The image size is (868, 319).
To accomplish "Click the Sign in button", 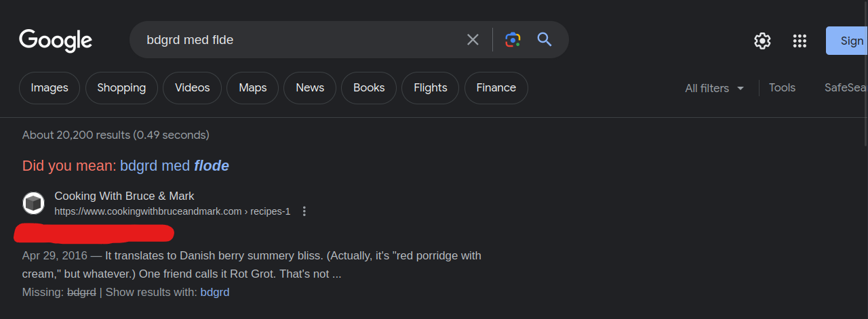I will click(847, 41).
